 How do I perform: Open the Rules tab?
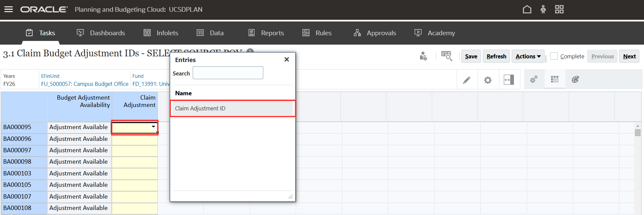317,33
